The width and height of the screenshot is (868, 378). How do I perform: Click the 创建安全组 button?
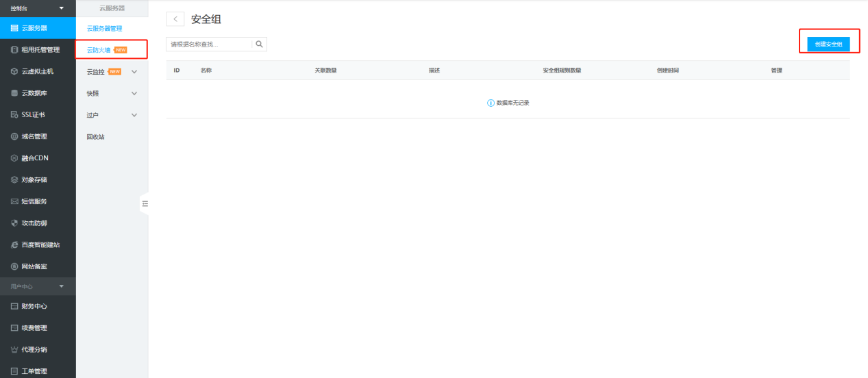828,44
